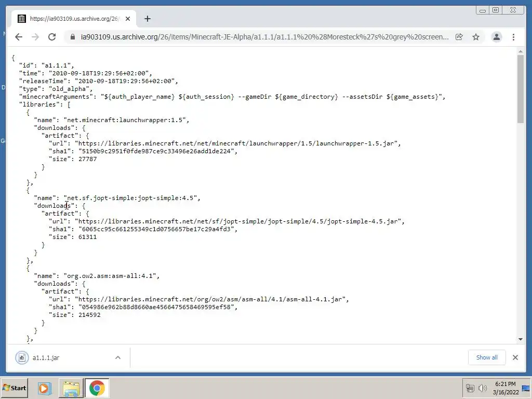Minimize the Chrome window
Image resolution: width=532 pixels, height=399 pixels.
tap(483, 10)
